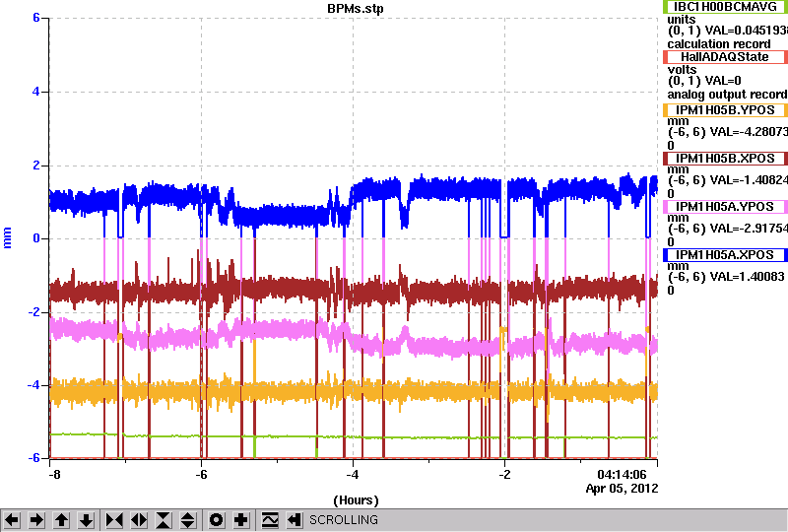Select the IPM1H05A.XPOS legend label
This screenshot has height=532, width=788.
click(725, 255)
